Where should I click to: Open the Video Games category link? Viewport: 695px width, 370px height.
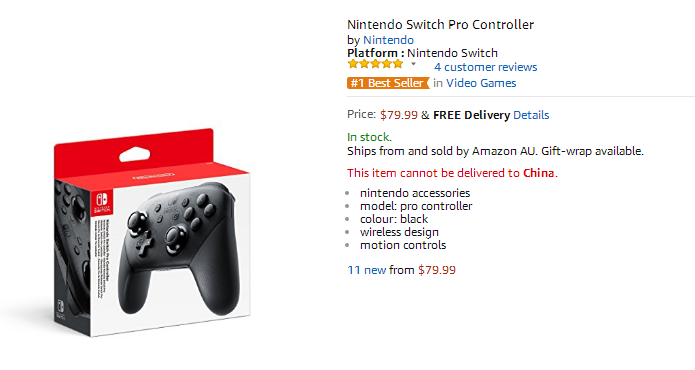[x=481, y=83]
